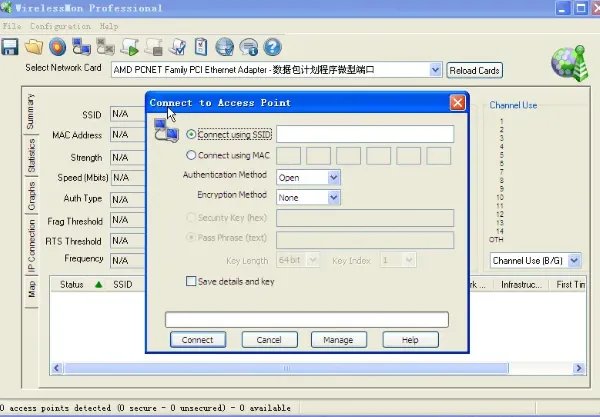Screen dimensions: 600x417
Task: Click the WirelessMon title bar app icon
Action: pos(6,8)
